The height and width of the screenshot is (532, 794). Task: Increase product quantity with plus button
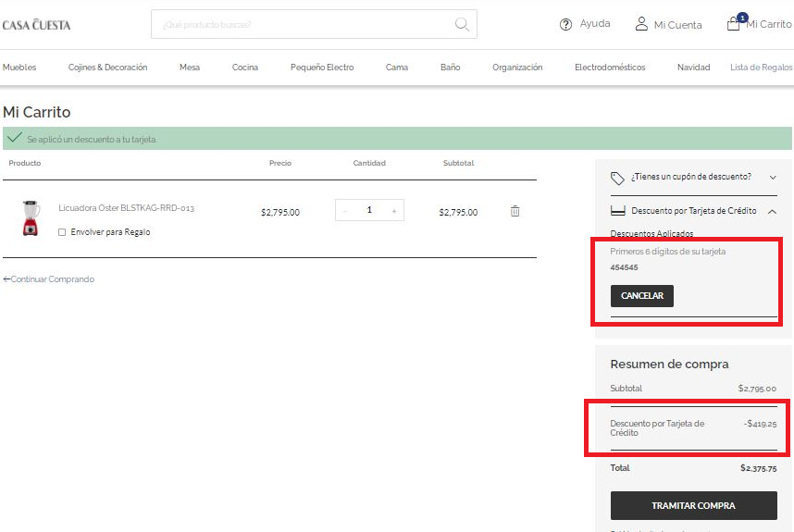click(x=393, y=211)
